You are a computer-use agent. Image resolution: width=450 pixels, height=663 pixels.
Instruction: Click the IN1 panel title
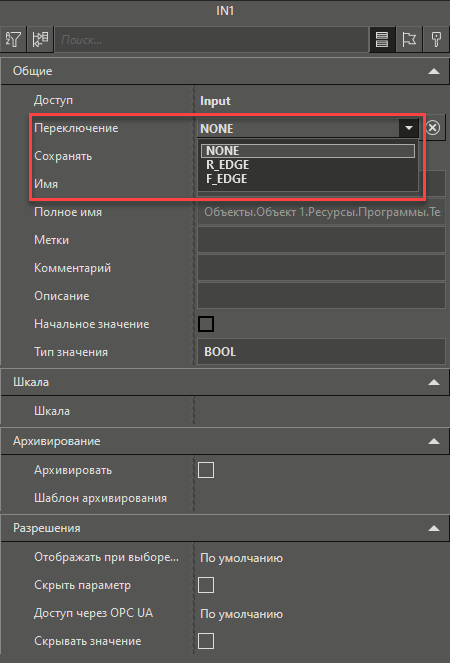click(225, 11)
